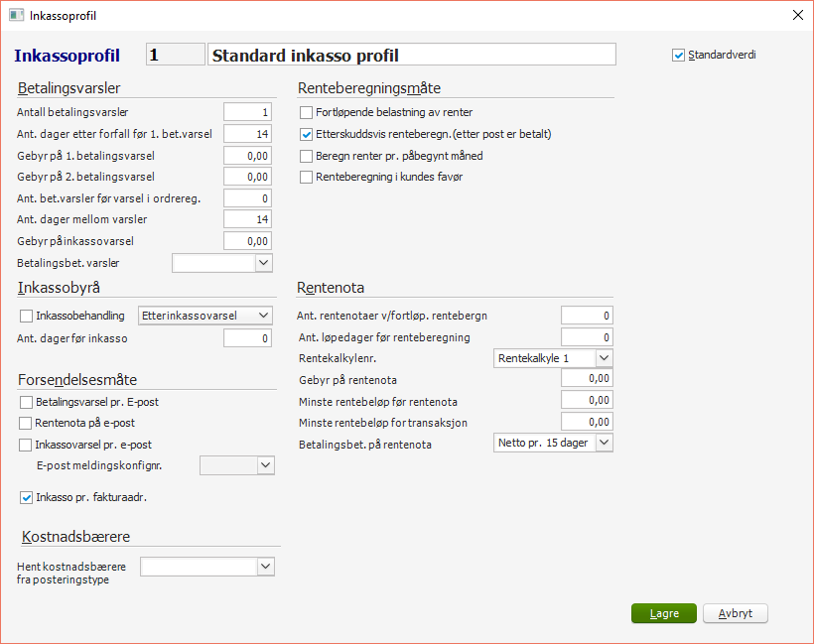This screenshot has width=814, height=644.
Task: Open the Hent kostnadsbærere dropdown
Action: pos(264,567)
